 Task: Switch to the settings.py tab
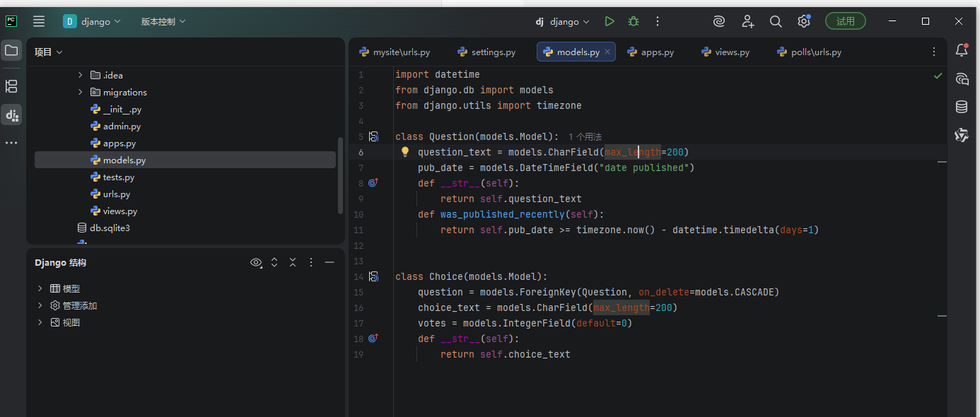tap(486, 52)
